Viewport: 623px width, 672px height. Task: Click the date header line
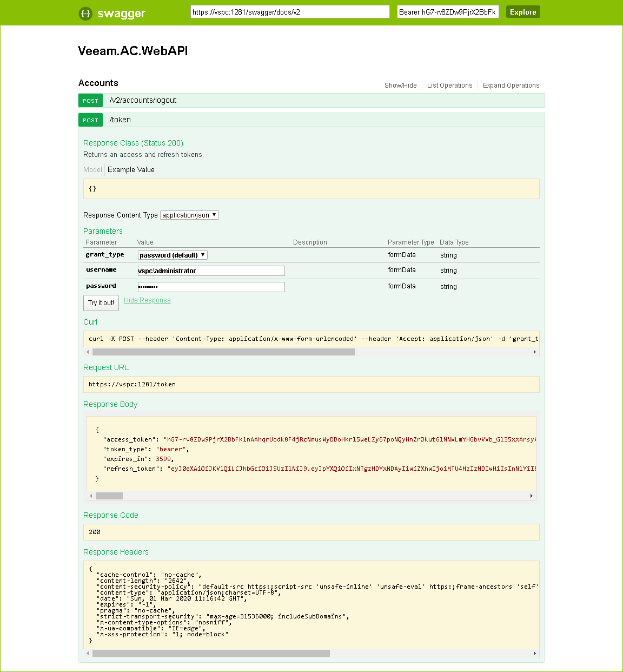[x=172, y=598]
